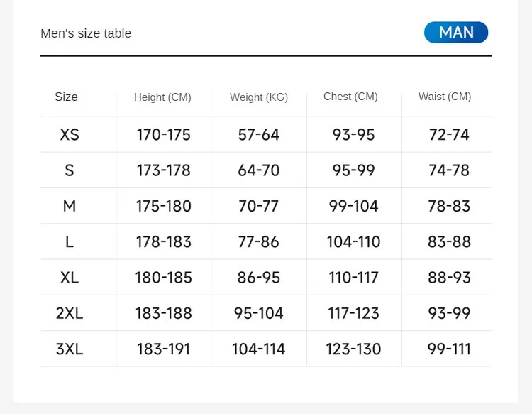Click the XL size row label

point(70,278)
